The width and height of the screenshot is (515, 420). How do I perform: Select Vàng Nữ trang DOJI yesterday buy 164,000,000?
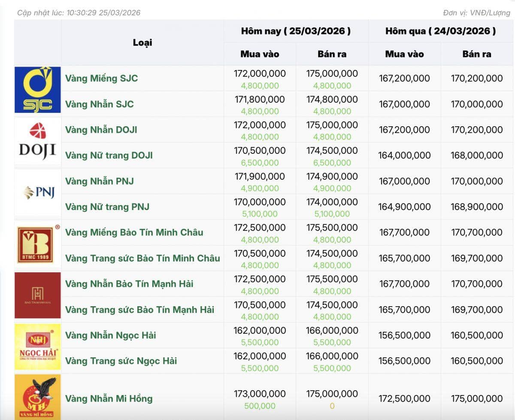pyautogui.click(x=404, y=155)
